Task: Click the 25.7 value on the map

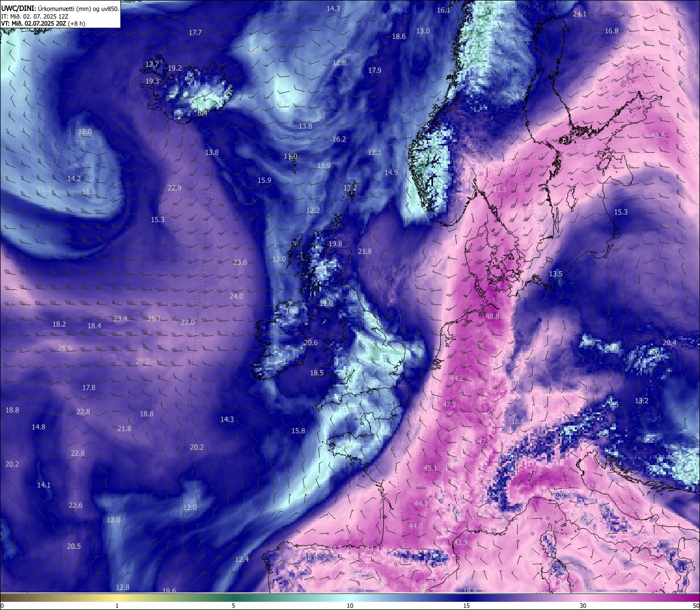Action: coord(143,362)
